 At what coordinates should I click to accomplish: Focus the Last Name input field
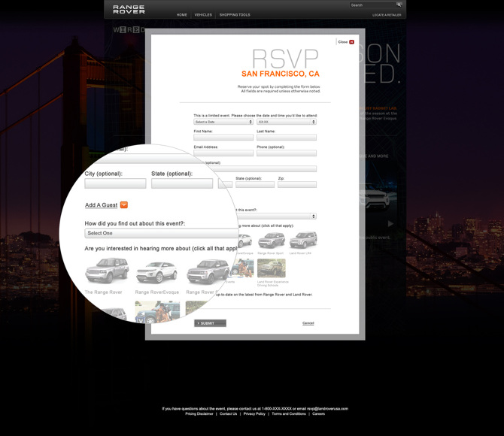(287, 138)
